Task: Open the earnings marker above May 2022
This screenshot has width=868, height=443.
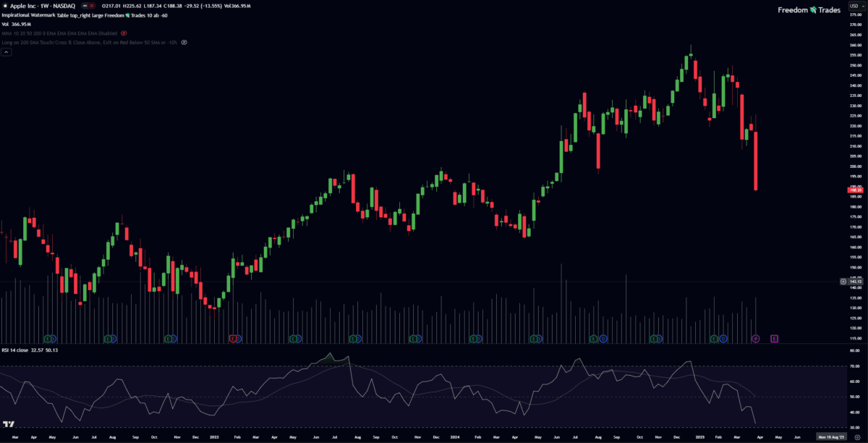Action: 48,338
